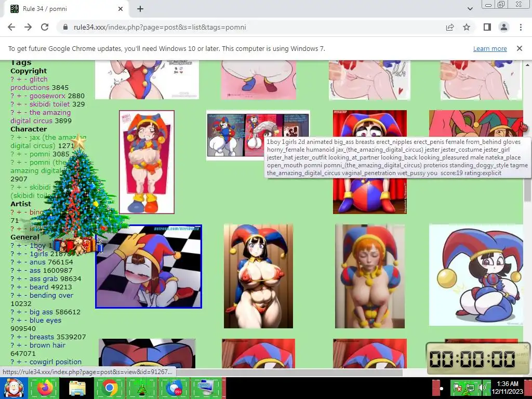Image resolution: width=532 pixels, height=399 pixels.
Task: Open the 'bending over' tag link
Action: (x=51, y=295)
